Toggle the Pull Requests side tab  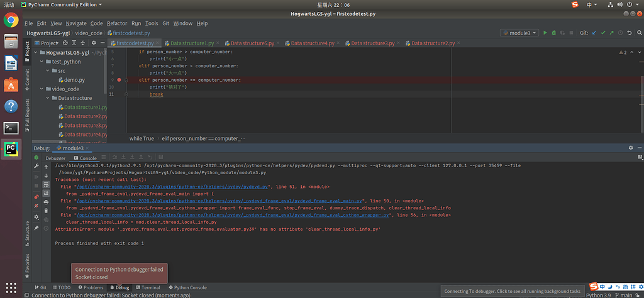[27, 114]
